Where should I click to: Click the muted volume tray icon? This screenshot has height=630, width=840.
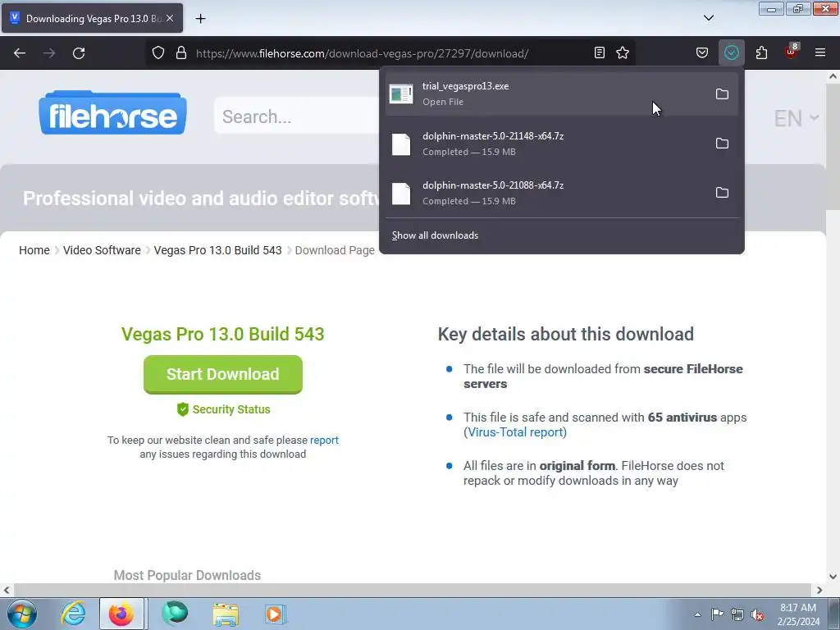(757, 614)
